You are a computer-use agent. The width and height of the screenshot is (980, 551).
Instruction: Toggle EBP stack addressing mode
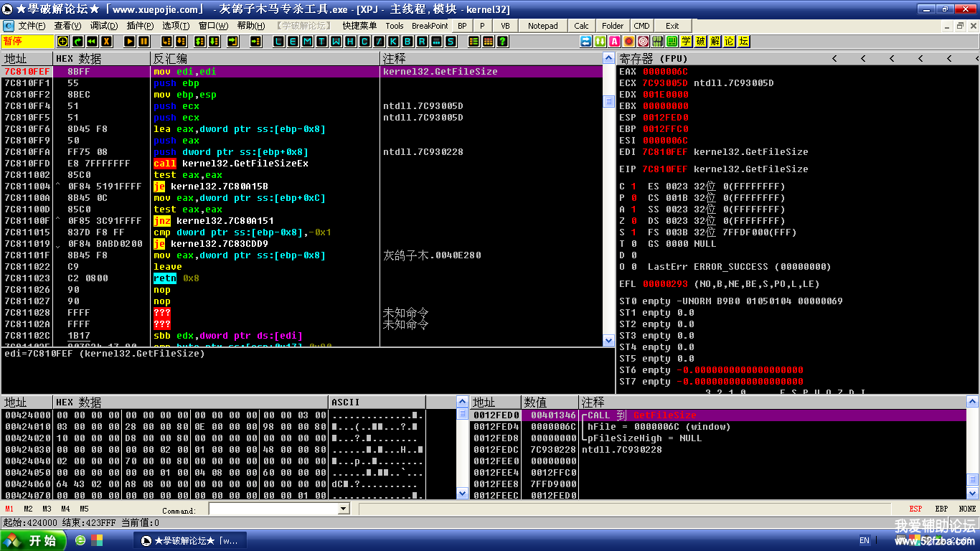click(x=941, y=509)
